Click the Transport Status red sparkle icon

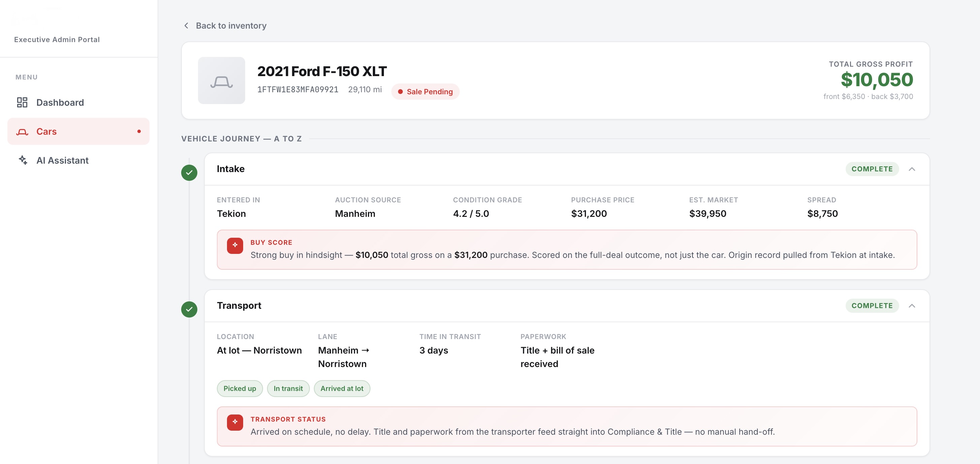(235, 422)
